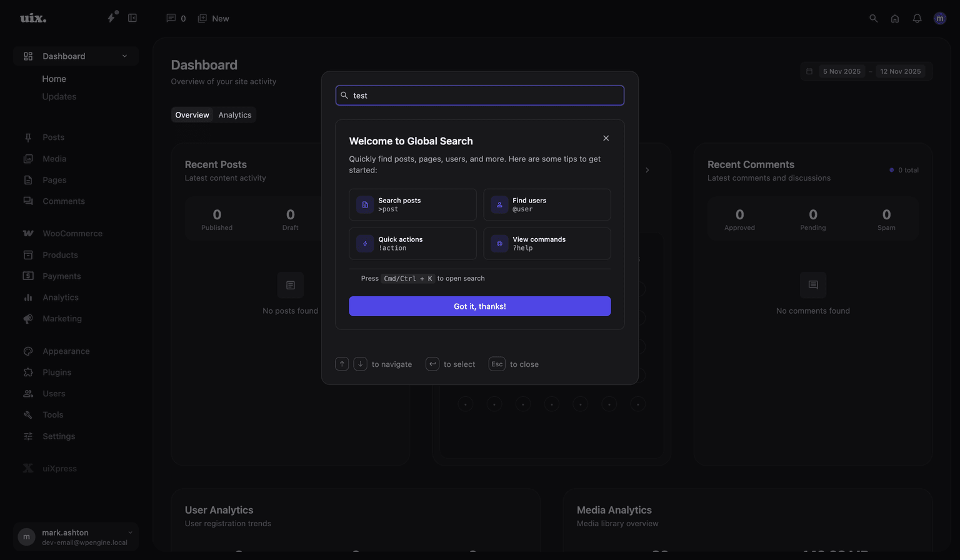Screen dimensions: 960x560
Task: Select Payments in the sidebar
Action: coord(61,276)
